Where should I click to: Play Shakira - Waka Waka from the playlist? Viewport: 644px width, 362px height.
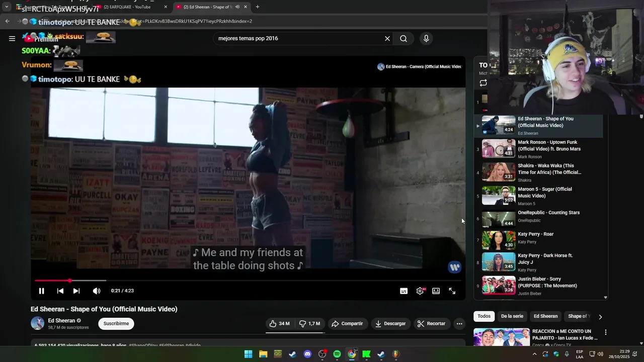tap(538, 172)
